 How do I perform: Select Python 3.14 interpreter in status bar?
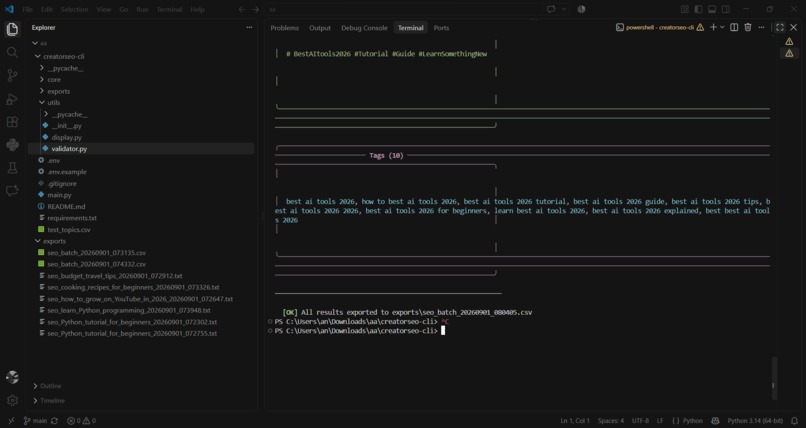point(755,421)
